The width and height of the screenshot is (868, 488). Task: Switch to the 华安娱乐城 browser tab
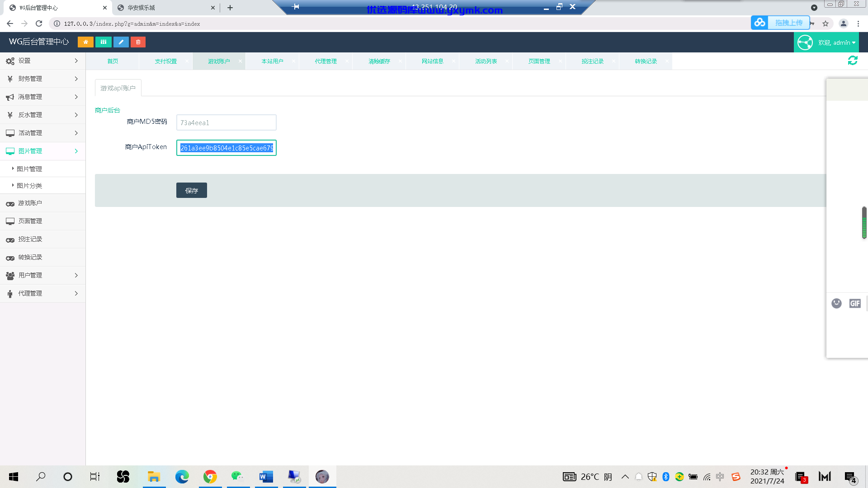point(166,8)
